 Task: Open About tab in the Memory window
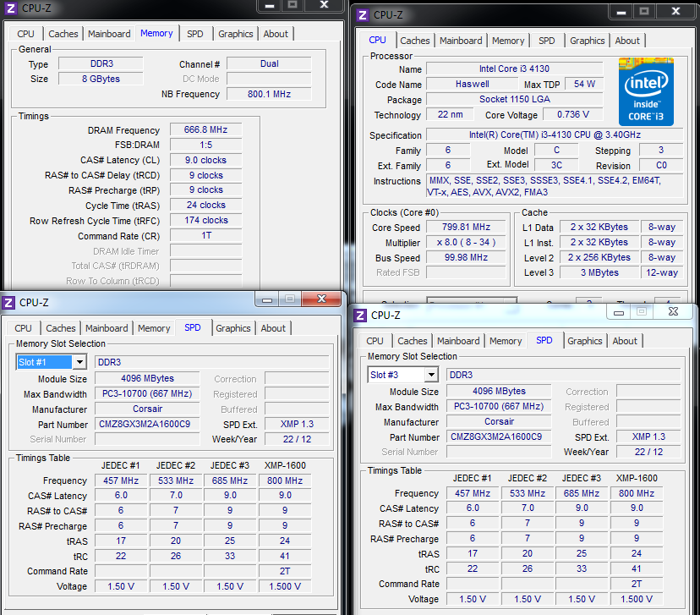[x=276, y=34]
